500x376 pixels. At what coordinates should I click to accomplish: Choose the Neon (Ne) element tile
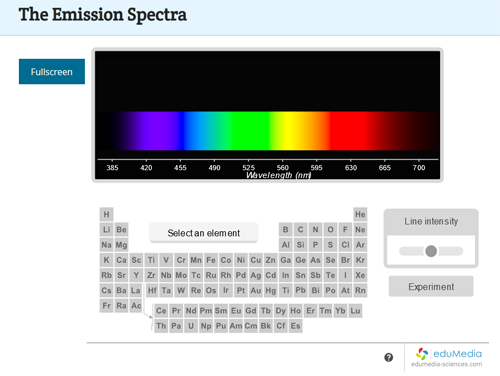click(x=360, y=230)
